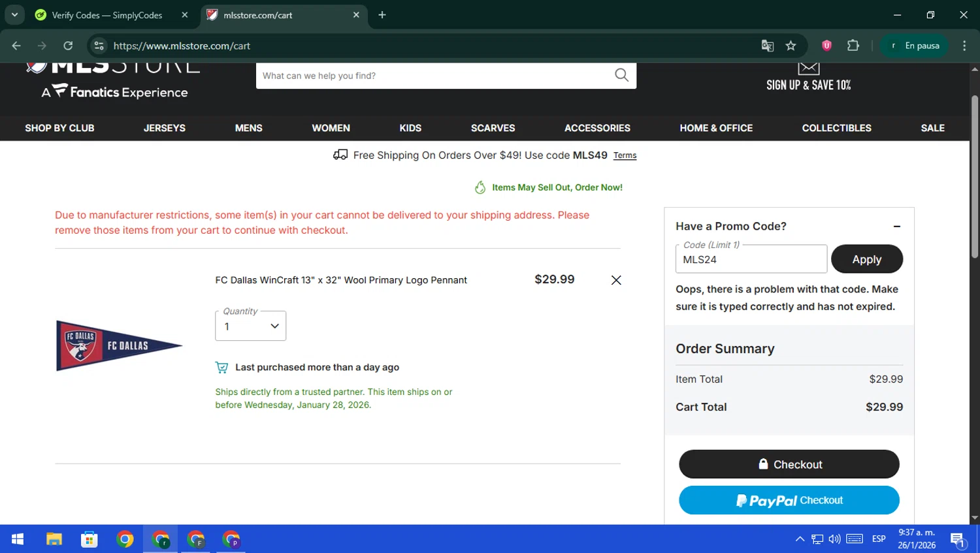
Task: Click the touch keyboard tray icon
Action: (855, 539)
